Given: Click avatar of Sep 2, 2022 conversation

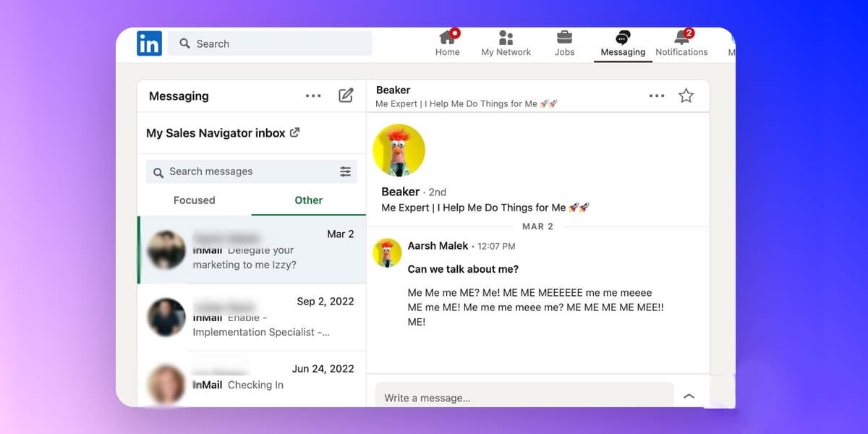Looking at the screenshot, I should pyautogui.click(x=167, y=318).
